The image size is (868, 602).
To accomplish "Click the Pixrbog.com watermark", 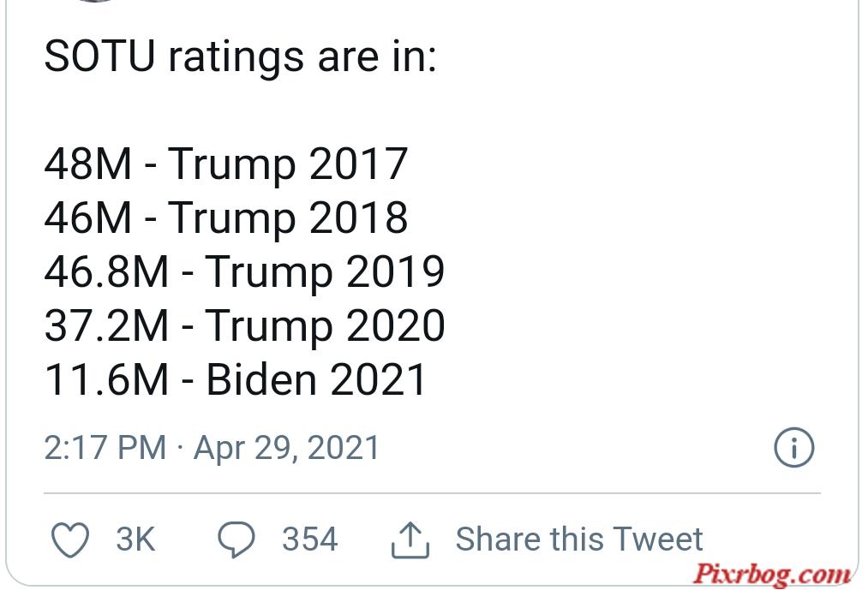I will [x=772, y=573].
